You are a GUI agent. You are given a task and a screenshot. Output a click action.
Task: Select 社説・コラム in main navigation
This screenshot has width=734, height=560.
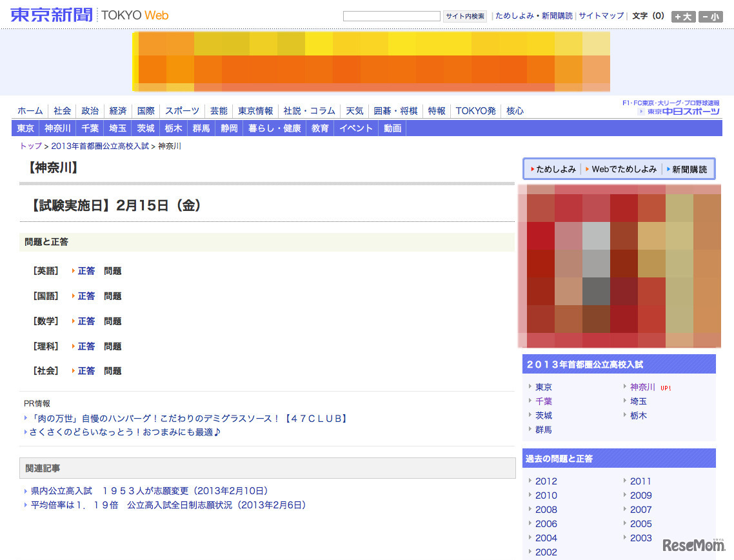click(309, 111)
